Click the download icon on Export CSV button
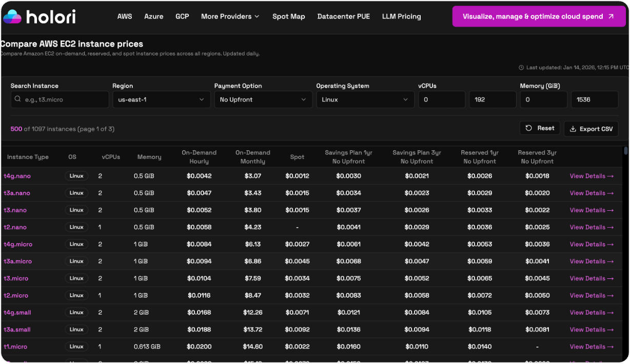The width and height of the screenshot is (630, 364). pyautogui.click(x=574, y=128)
